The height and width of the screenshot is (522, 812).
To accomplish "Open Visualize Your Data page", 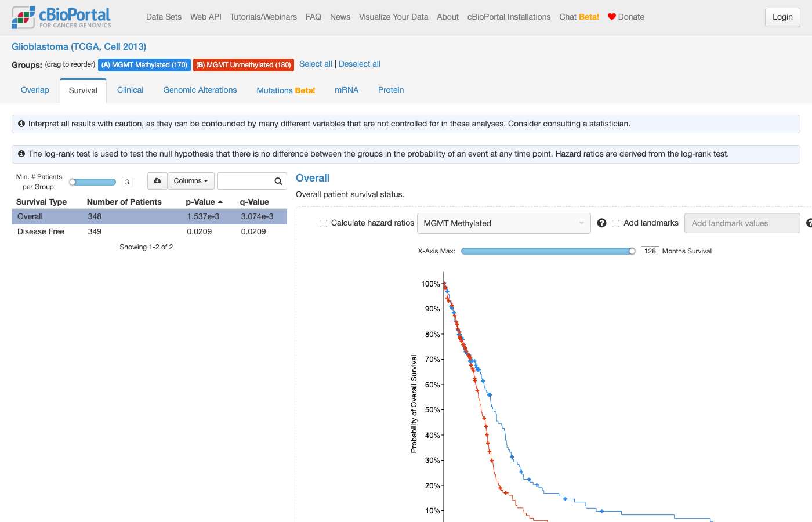I will click(x=394, y=17).
